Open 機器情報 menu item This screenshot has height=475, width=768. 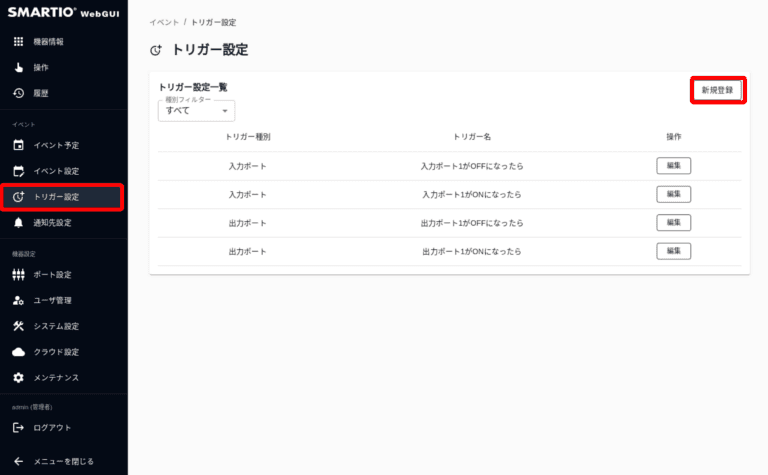[x=64, y=42]
